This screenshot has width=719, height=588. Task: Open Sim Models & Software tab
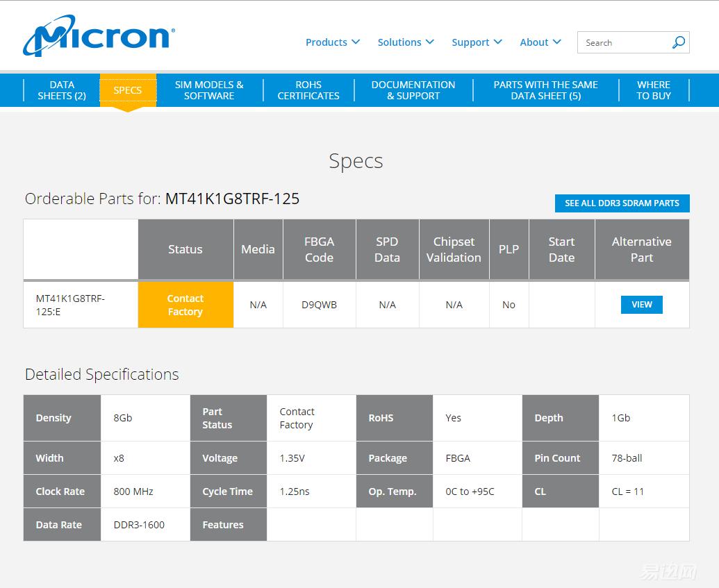tap(209, 90)
